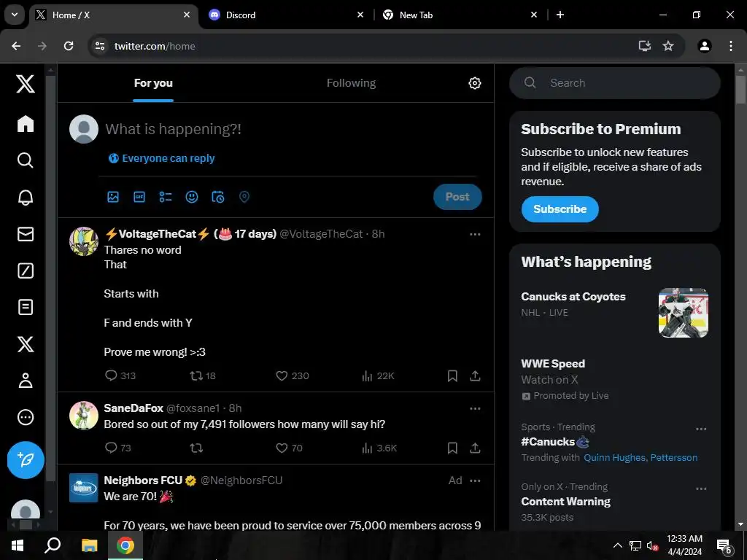Image resolution: width=747 pixels, height=560 pixels.
Task: Open SaneDaFox profile name link
Action: 133,408
